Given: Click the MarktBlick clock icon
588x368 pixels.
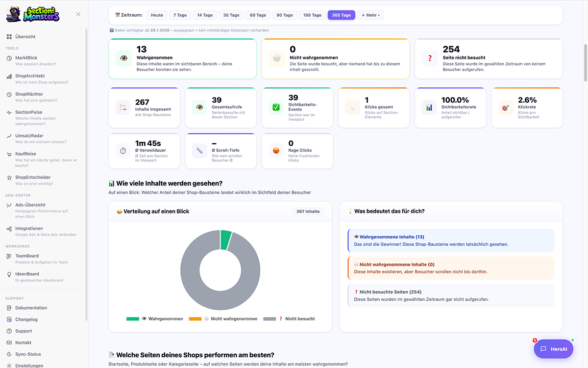Looking at the screenshot, I should pos(9,58).
